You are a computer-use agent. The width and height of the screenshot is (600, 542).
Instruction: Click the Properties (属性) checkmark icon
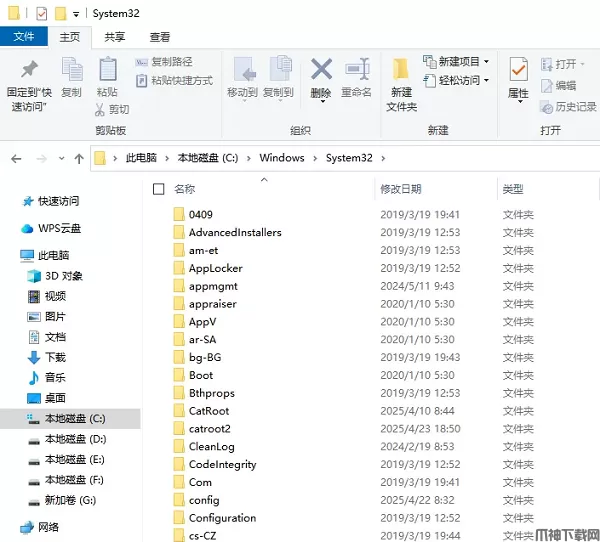tap(519, 70)
